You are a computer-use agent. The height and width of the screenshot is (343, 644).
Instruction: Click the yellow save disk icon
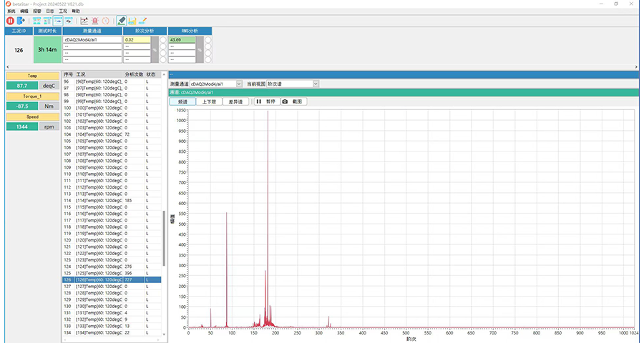coord(132,21)
